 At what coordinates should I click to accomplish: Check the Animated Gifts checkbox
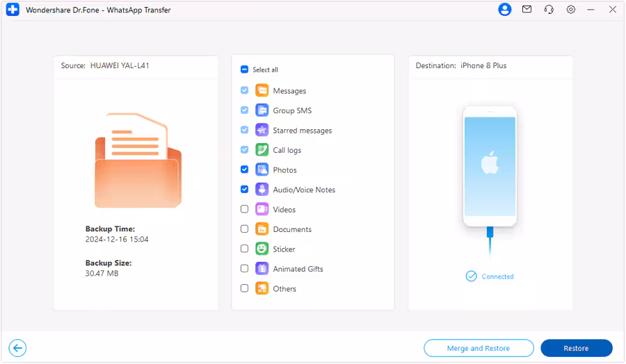tap(244, 269)
